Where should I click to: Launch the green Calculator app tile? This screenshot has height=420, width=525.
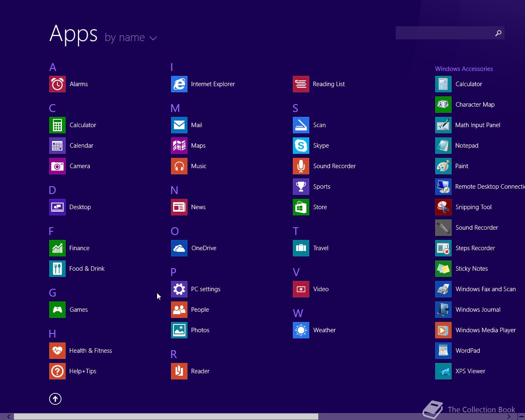click(57, 125)
